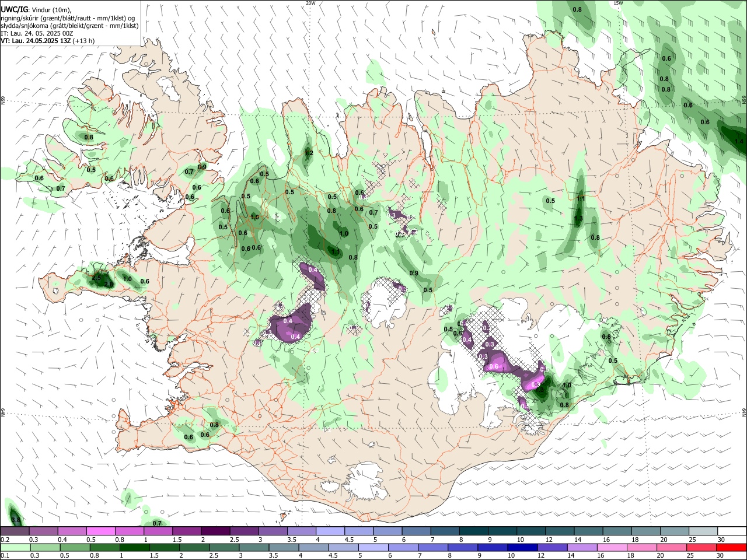
Task: Click the "UWC/IG" title text
Action: point(14,9)
